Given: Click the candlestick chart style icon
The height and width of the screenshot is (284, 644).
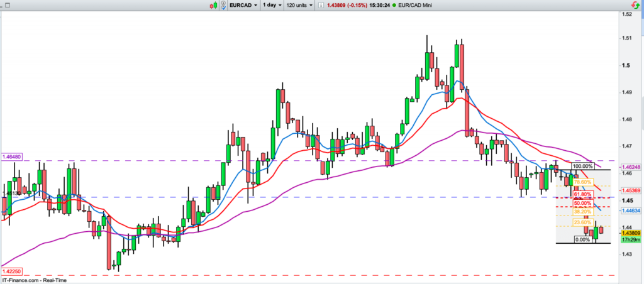Looking at the screenshot, I should click(214, 5).
